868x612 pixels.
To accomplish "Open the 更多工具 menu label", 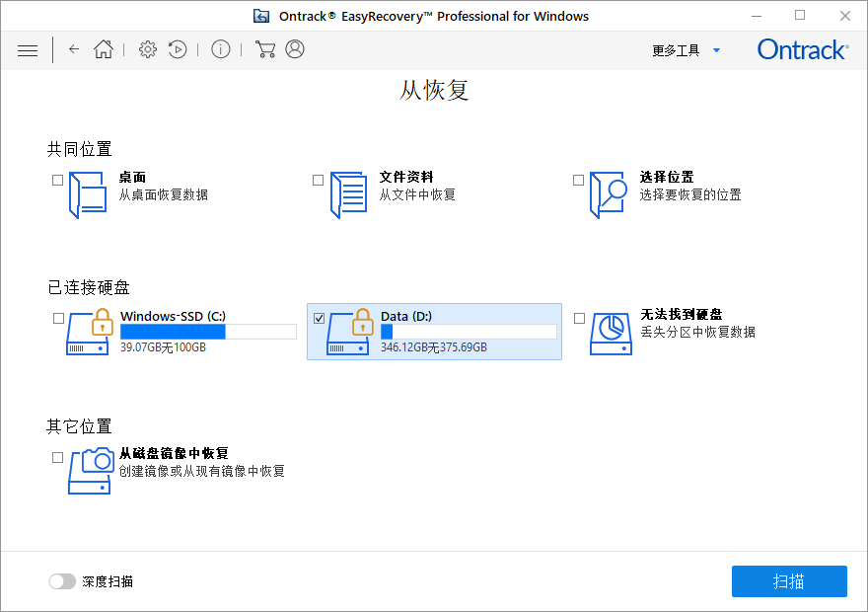I will click(x=676, y=50).
